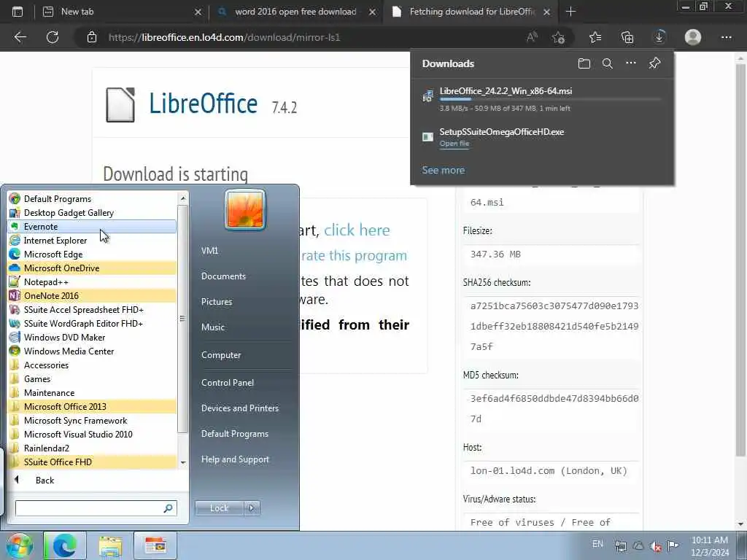Switch to 'word 2016 open free download' tab

(x=296, y=12)
